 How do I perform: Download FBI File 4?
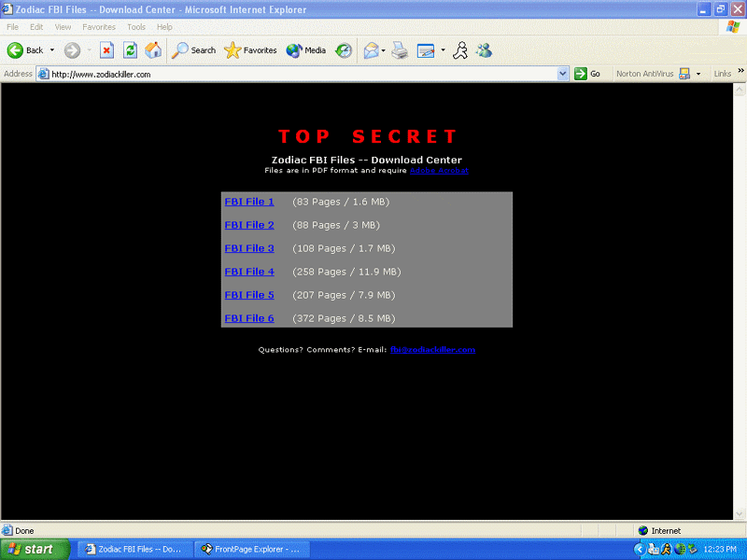tap(249, 272)
